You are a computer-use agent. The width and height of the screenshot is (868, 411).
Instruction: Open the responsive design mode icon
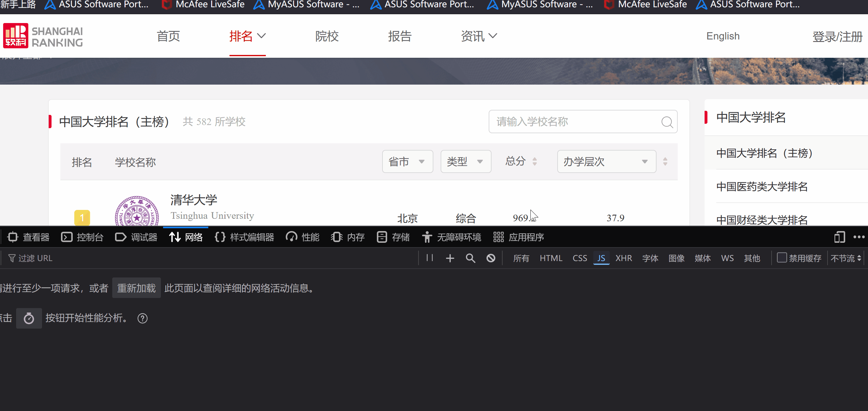(839, 237)
